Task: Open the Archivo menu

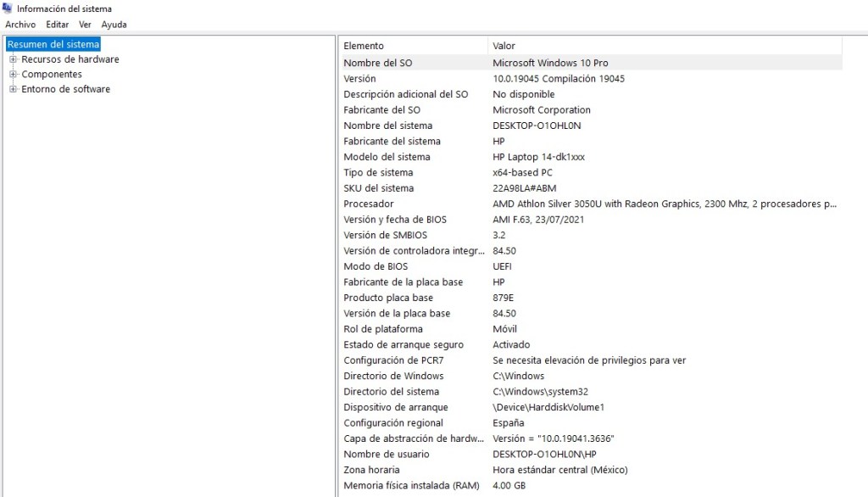Action: point(20,25)
